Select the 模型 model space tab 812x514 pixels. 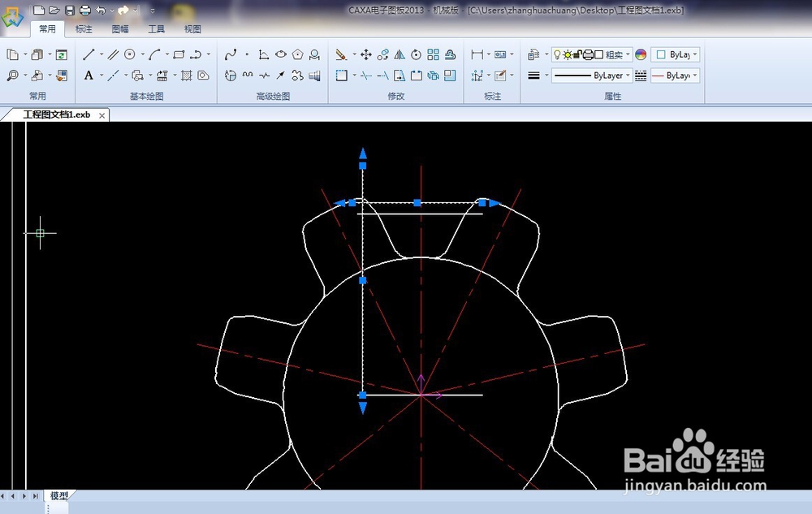point(59,496)
